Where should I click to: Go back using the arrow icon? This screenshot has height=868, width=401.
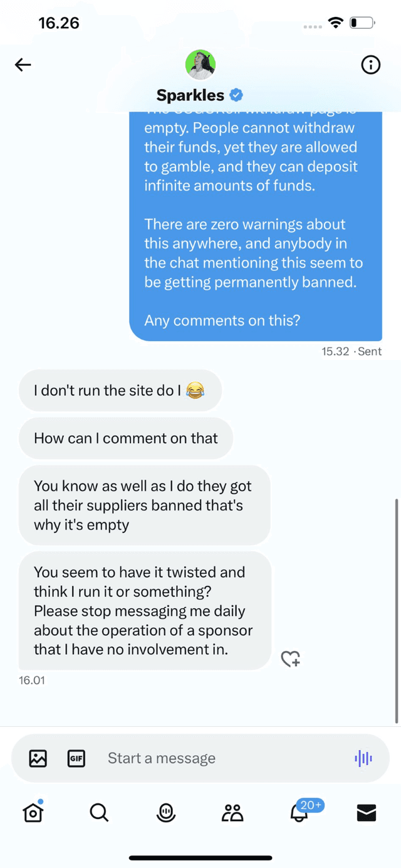(23, 65)
